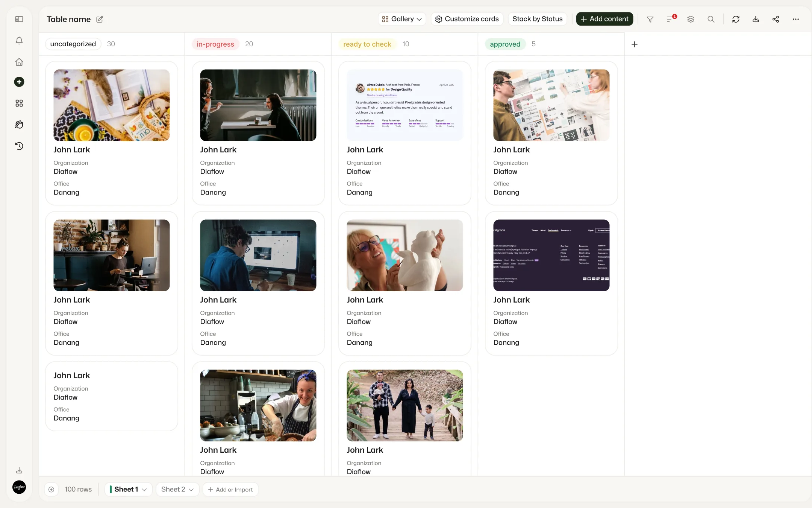
Task: Add a new stack column plus
Action: (x=635, y=44)
